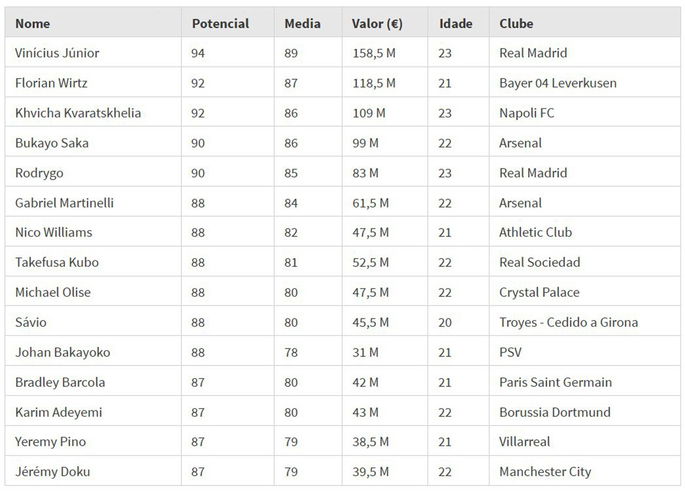The image size is (685, 493).
Task: Click the Khvicha Kvaratskhelia name cell
Action: pos(79,113)
